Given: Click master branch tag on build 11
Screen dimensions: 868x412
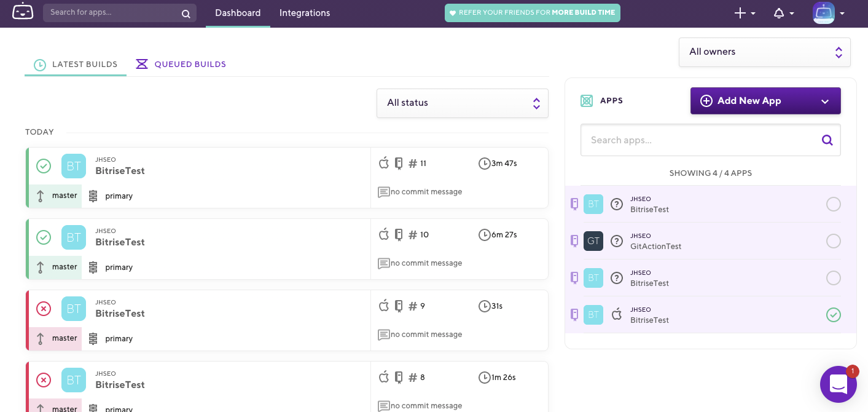Looking at the screenshot, I should coord(56,196).
